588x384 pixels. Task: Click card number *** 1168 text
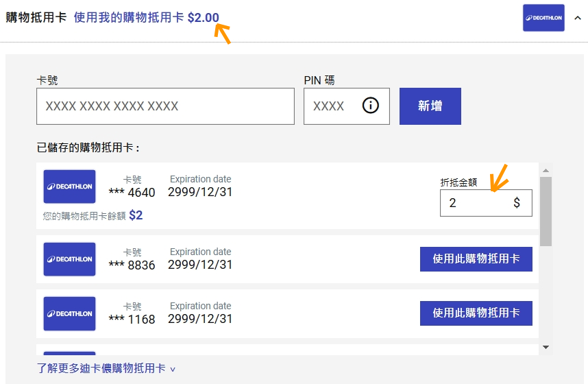tap(132, 320)
